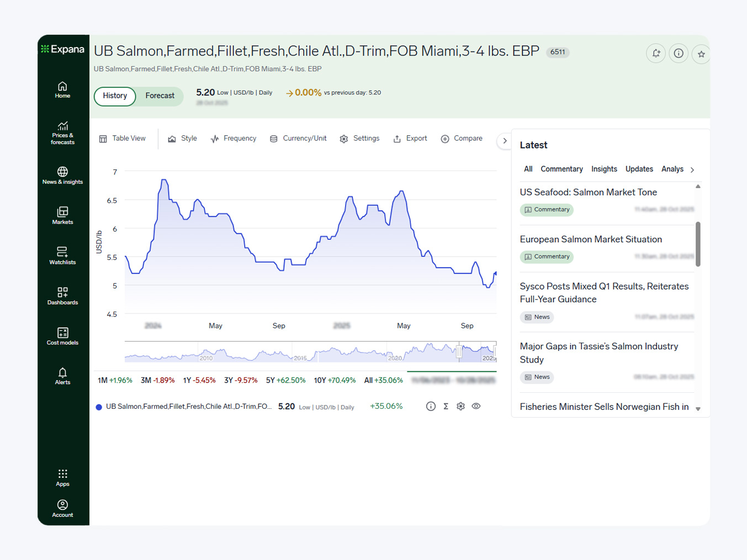Switch to the Commentary tab
The height and width of the screenshot is (560, 747).
pyautogui.click(x=561, y=169)
